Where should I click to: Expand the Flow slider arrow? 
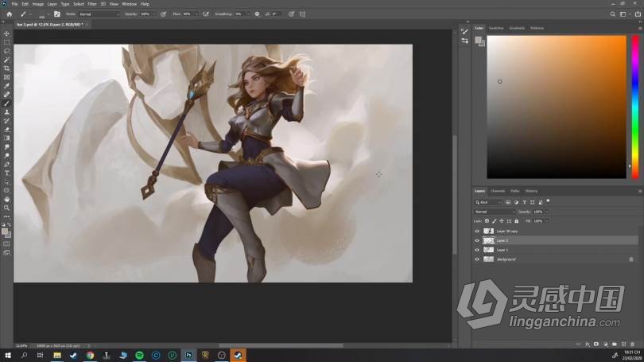196,14
